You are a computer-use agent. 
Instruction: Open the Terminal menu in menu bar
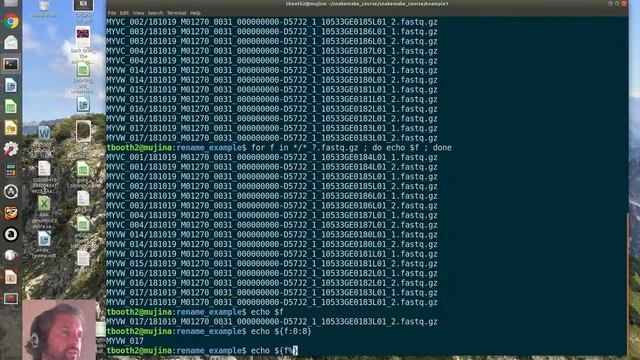pos(176,13)
